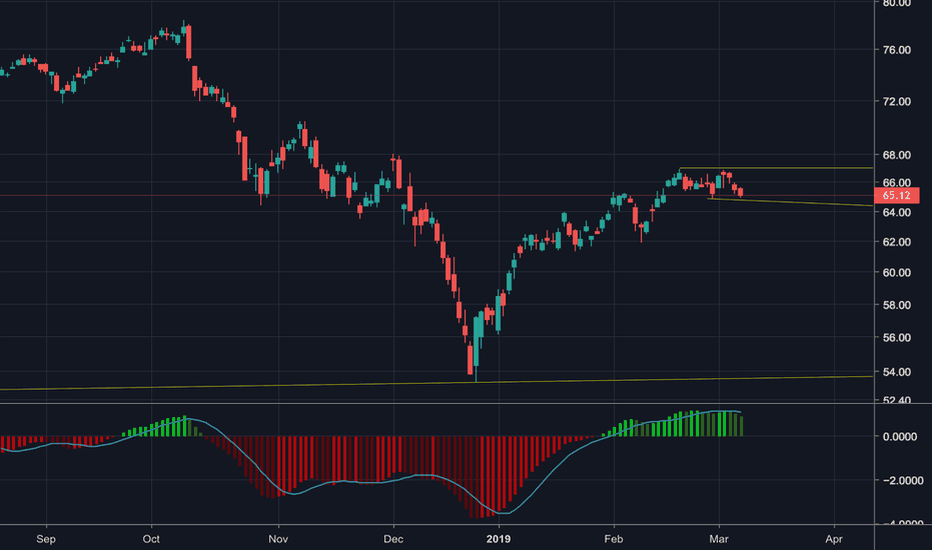Click the Dec label on time axis
Screen dimensions: 932x550
pyautogui.click(x=393, y=539)
